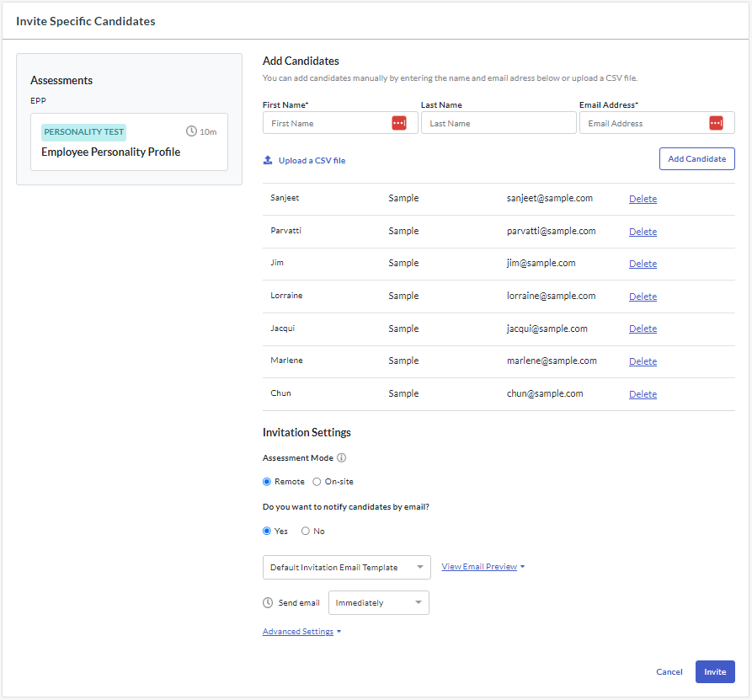Focus the Last Name input field

tap(499, 123)
